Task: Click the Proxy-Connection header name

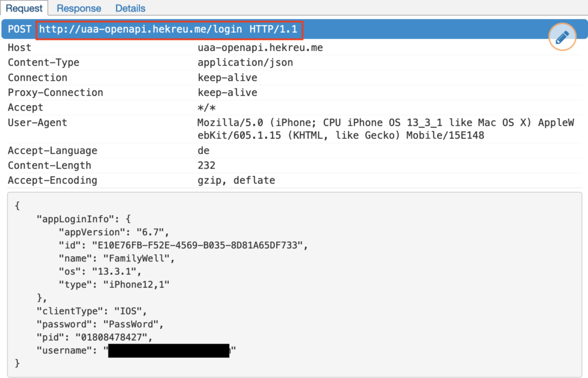Action: [x=55, y=92]
